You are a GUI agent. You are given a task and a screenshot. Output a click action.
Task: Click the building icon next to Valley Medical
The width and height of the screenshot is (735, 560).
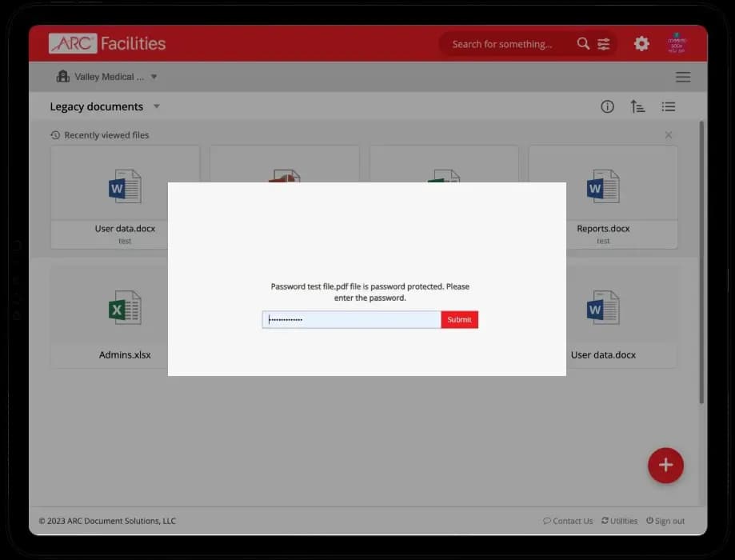(63, 76)
